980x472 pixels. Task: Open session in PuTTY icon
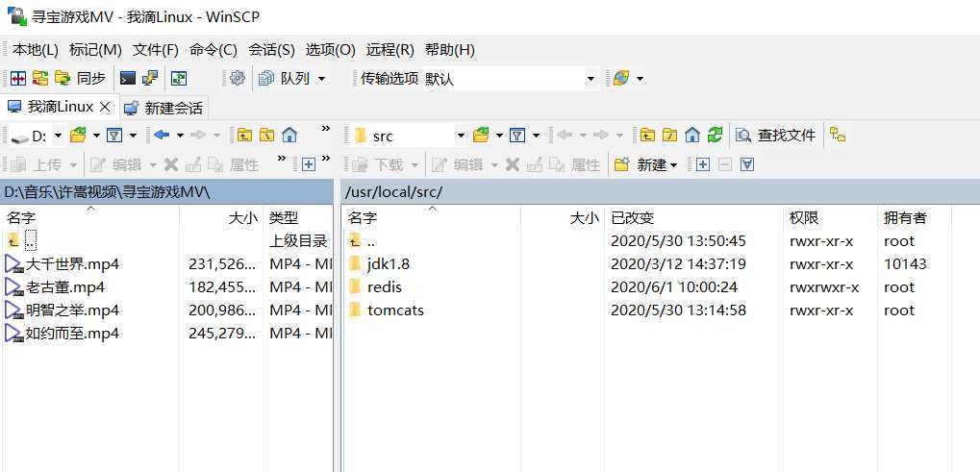point(150,78)
